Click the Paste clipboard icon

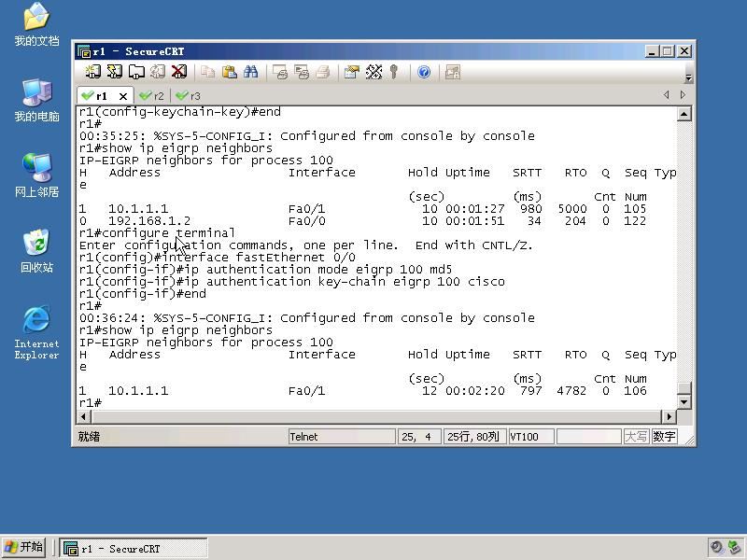pyautogui.click(x=229, y=72)
